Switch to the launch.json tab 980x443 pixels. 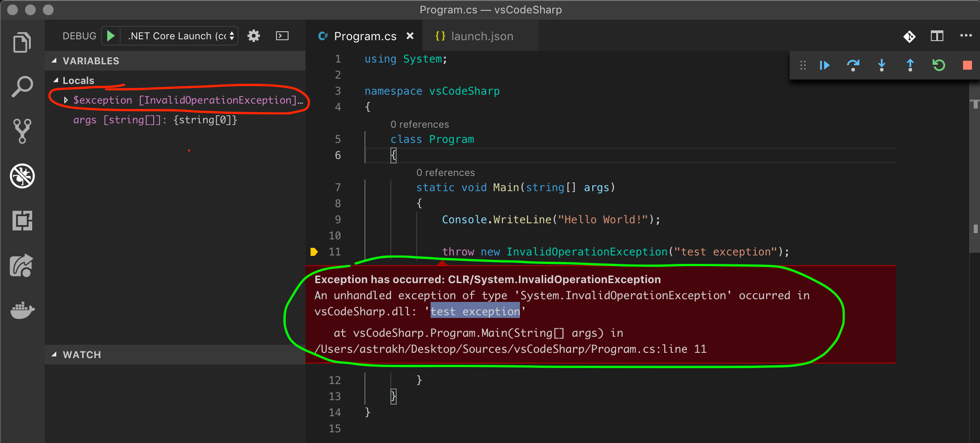pos(482,36)
